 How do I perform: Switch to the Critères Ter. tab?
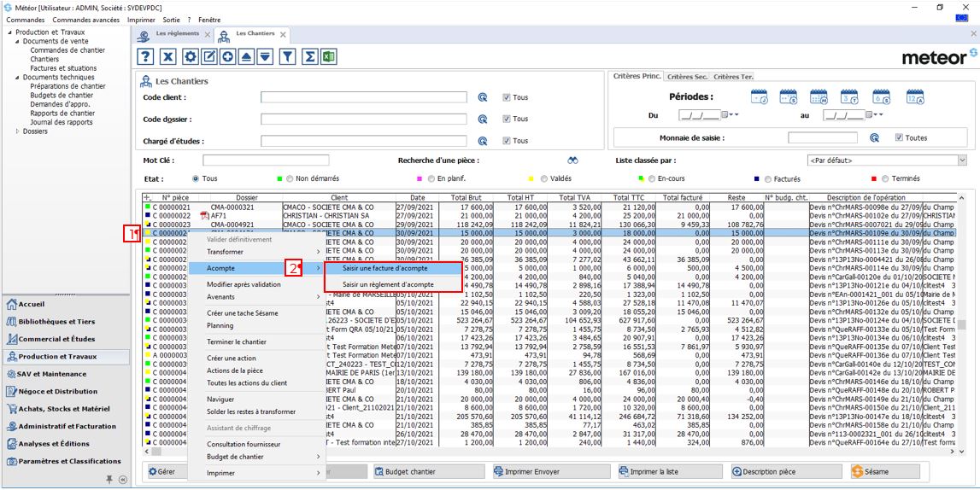coord(733,77)
